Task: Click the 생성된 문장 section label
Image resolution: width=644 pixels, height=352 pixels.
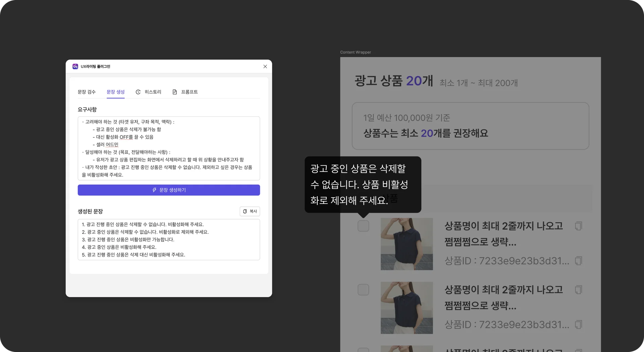Action: [x=90, y=211]
